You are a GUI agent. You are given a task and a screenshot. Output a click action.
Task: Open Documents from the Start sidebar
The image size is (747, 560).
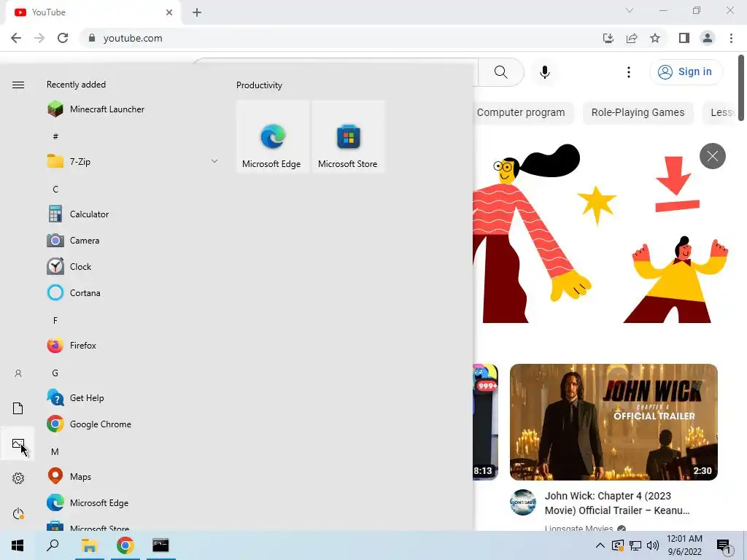(18, 408)
